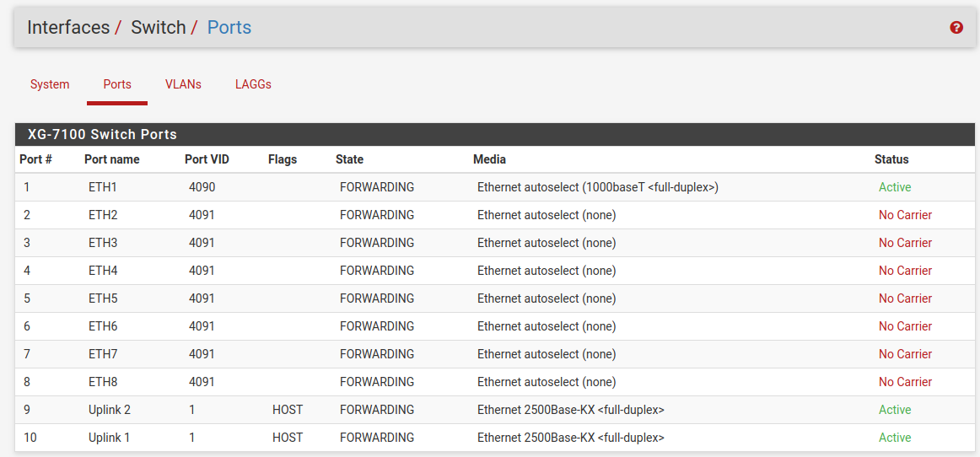Open the LAGGs tab
The height and width of the screenshot is (457, 980).
coord(253,84)
